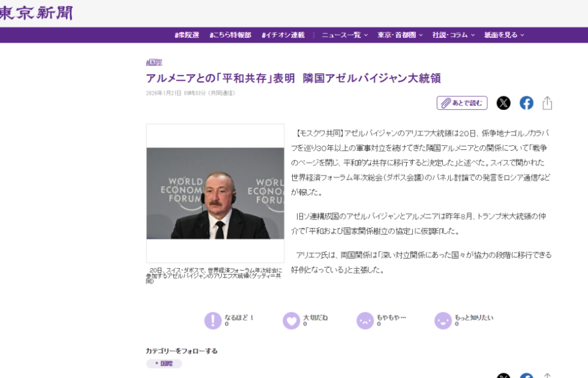This screenshot has height=378, width=588.
Task: Toggle follow for the 国際 category
Action: (x=163, y=363)
